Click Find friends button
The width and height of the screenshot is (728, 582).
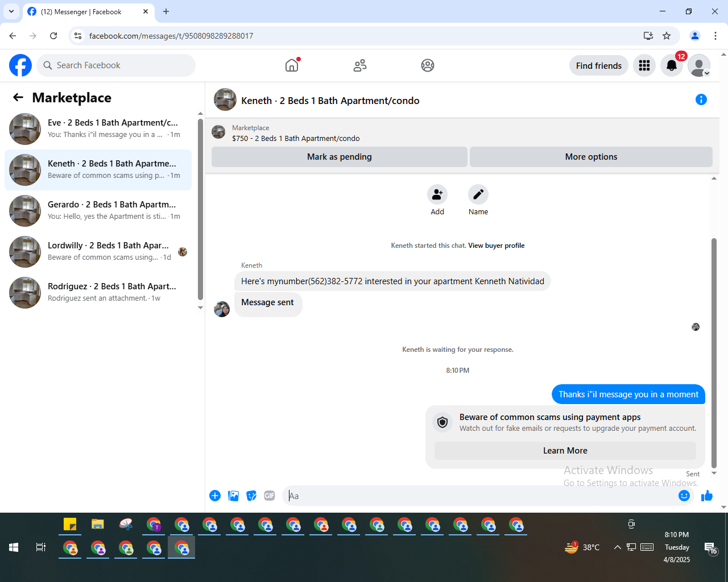coord(599,66)
